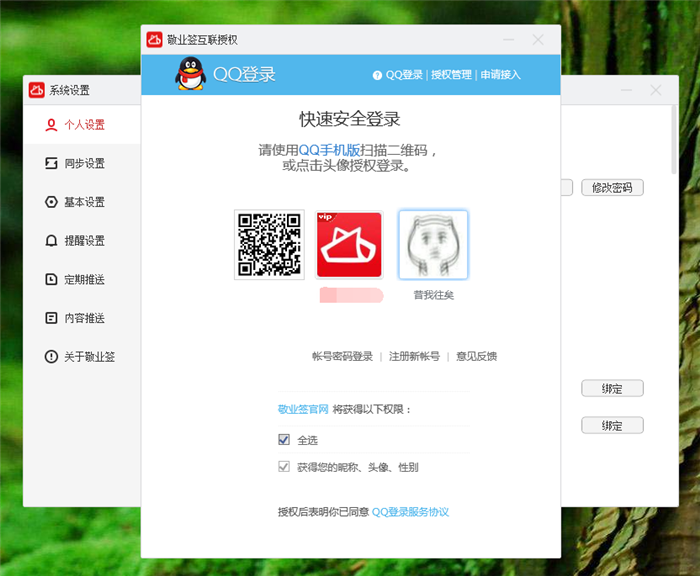Click the help question mark icon beside QQ登录
Viewport: 700px width, 576px height.
(x=377, y=75)
